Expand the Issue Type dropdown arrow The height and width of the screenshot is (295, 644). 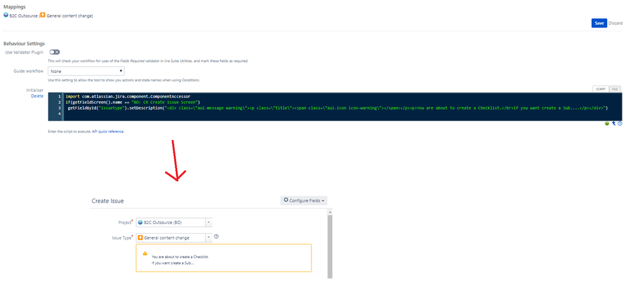(x=208, y=238)
